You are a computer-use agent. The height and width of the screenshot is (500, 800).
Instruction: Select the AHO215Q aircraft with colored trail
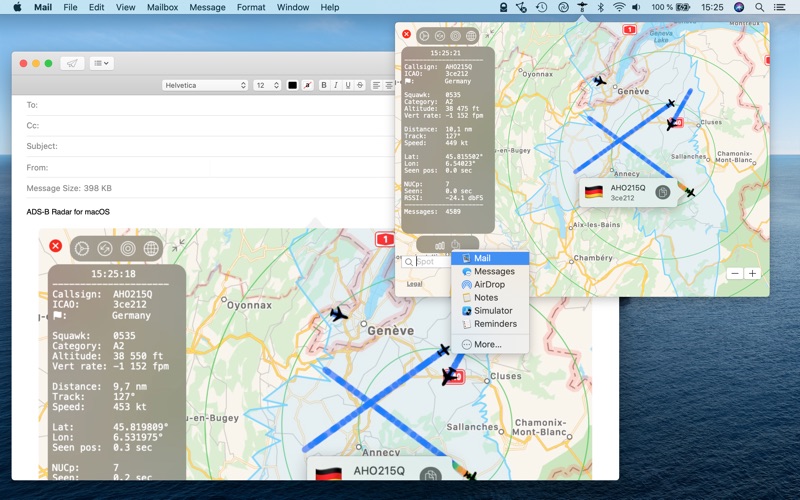point(690,192)
